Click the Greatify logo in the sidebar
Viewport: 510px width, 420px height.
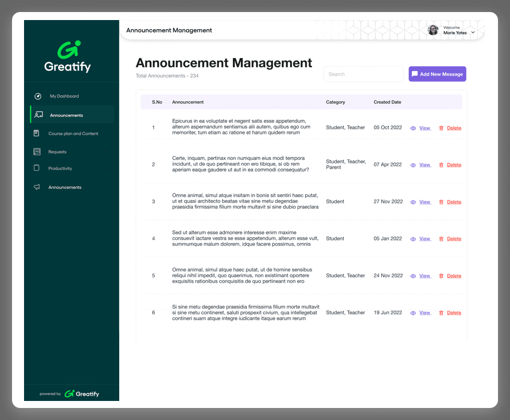[x=68, y=57]
